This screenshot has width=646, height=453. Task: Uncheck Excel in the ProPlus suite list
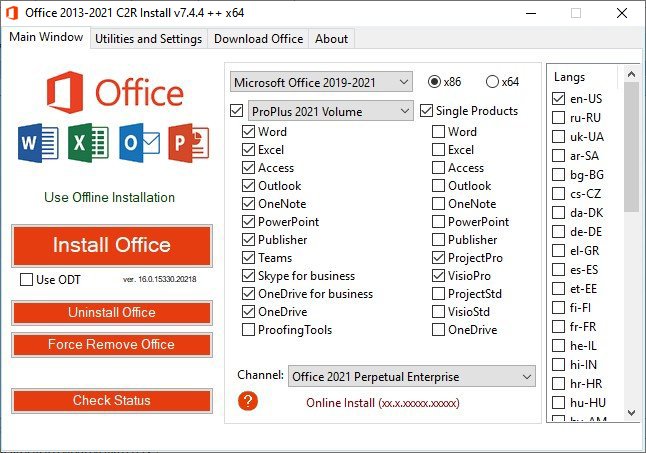point(248,149)
